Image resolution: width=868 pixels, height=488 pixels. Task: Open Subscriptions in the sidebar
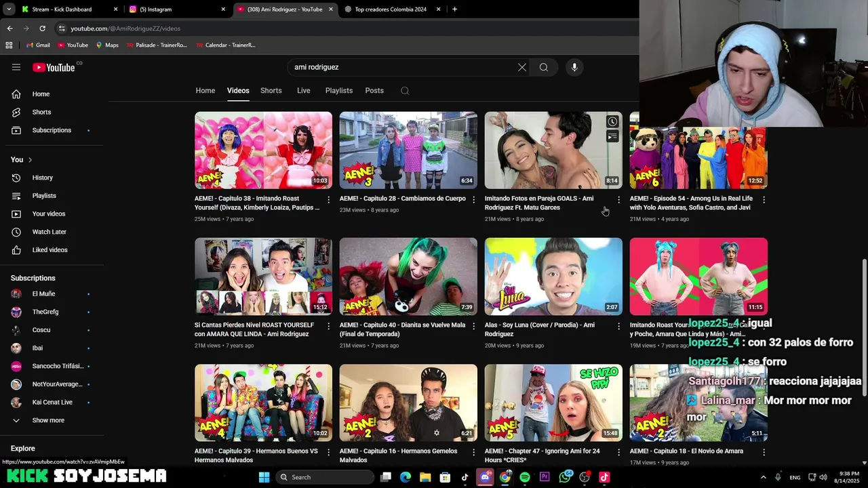point(52,130)
